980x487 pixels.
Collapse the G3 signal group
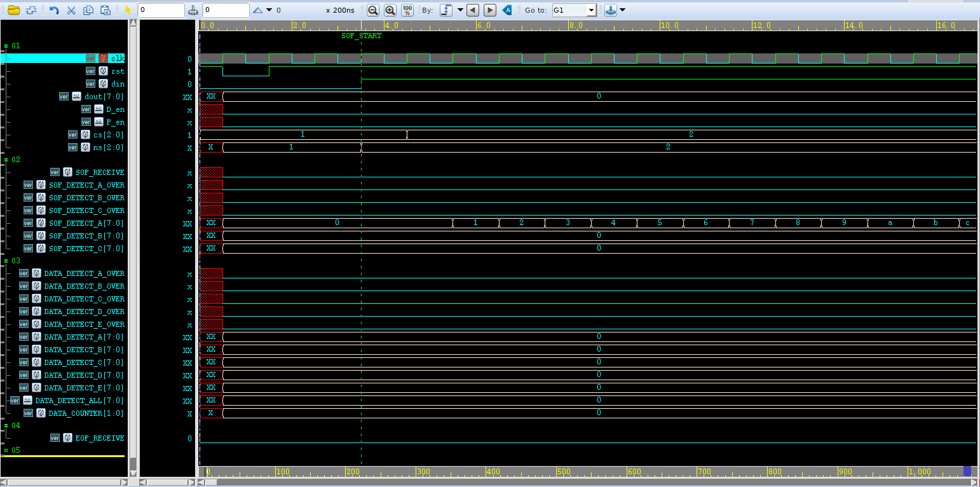pos(6,261)
